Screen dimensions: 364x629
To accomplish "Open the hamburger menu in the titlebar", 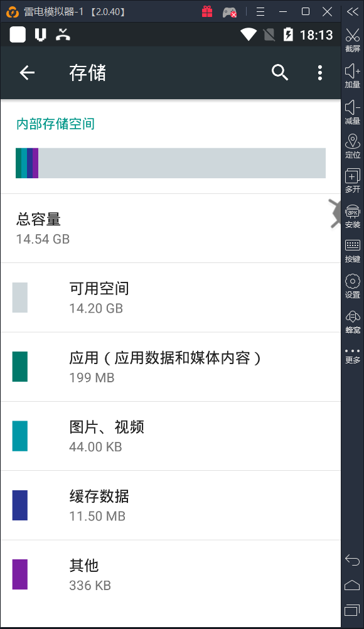I will coord(262,11).
